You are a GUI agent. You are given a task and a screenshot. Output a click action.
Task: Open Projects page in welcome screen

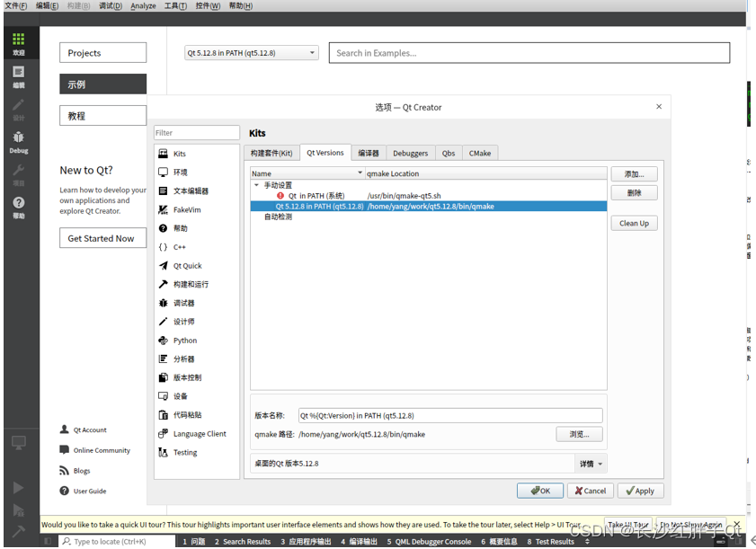[x=102, y=52]
